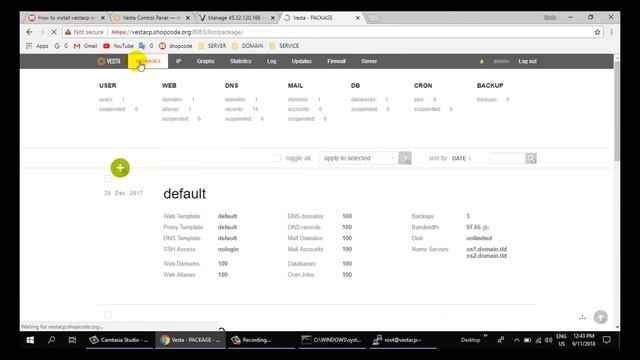This screenshot has width=640, height=360.
Task: Click the Not secure warning indicator
Action: coord(84,32)
